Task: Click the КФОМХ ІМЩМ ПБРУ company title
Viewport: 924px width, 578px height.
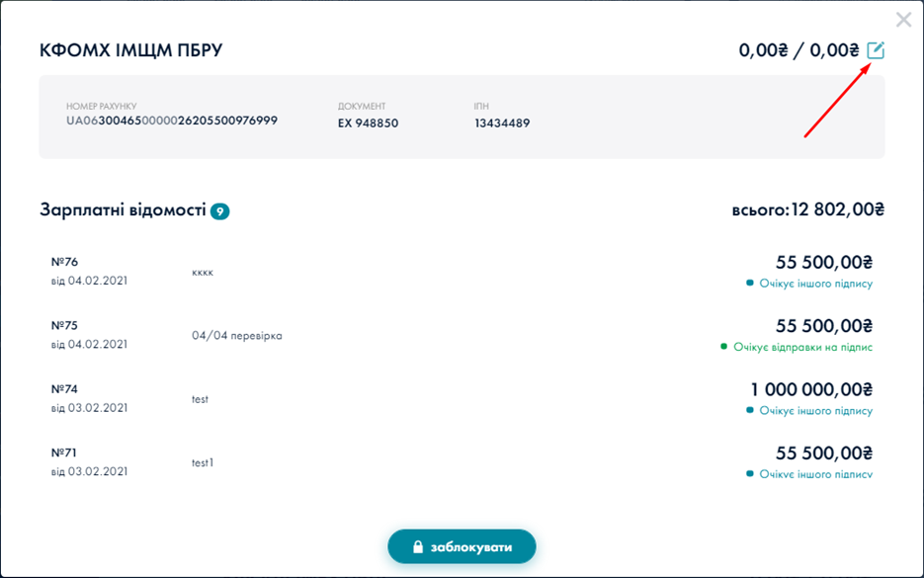Action: (x=130, y=50)
